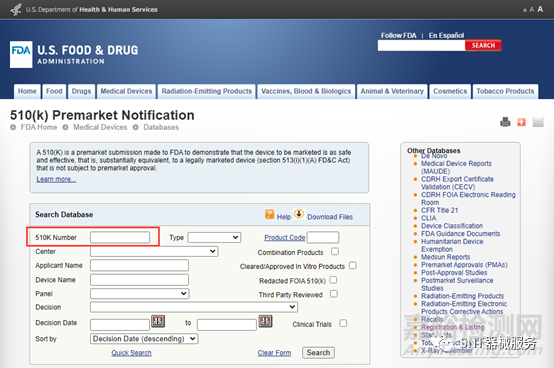
Task: Click the Decision Date end field
Action: 227,325
